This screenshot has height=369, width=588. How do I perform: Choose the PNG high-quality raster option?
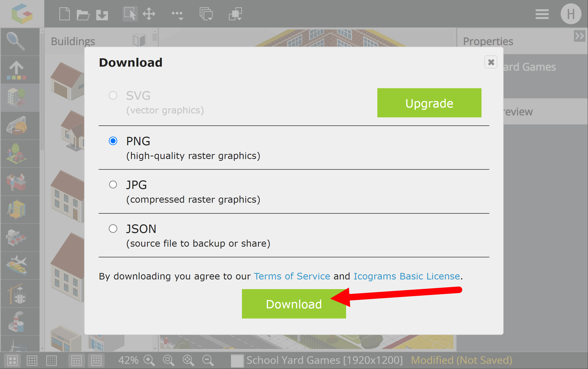[113, 141]
